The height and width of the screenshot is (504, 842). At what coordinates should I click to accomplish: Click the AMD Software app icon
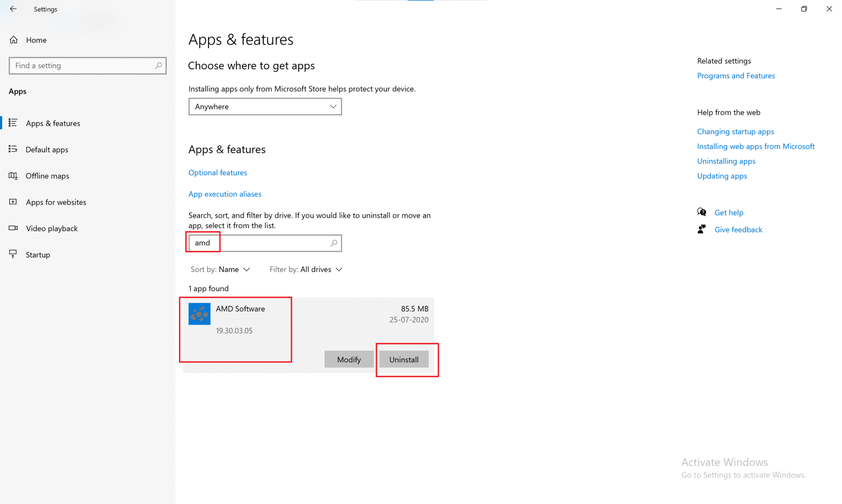pyautogui.click(x=199, y=314)
